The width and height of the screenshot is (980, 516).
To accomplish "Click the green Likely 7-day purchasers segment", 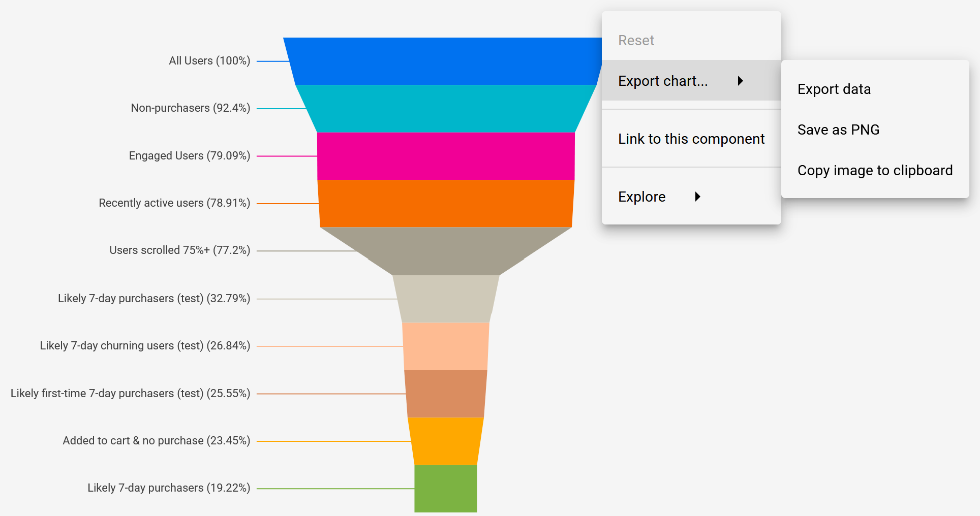I will 446,489.
